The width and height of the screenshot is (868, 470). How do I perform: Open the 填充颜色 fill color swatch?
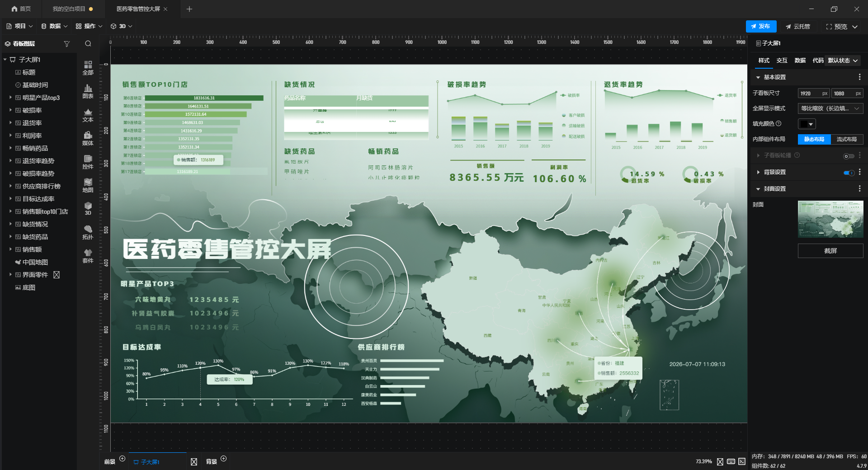click(x=807, y=124)
